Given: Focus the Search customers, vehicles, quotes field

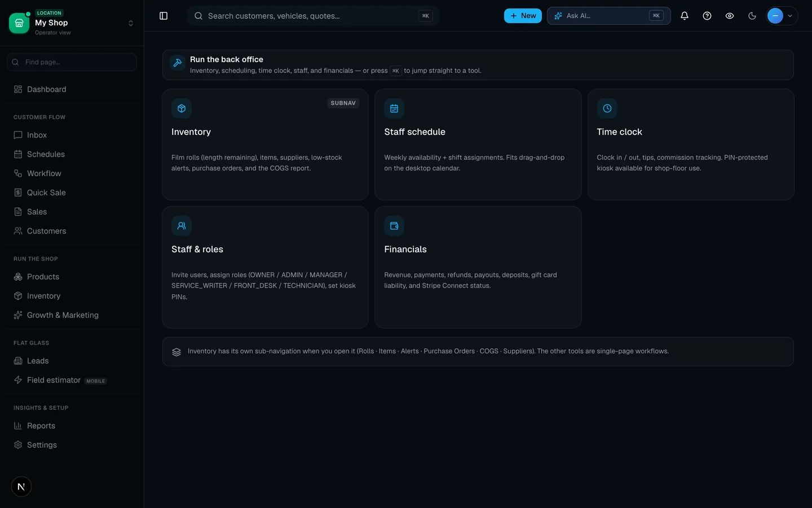Looking at the screenshot, I should tap(313, 16).
